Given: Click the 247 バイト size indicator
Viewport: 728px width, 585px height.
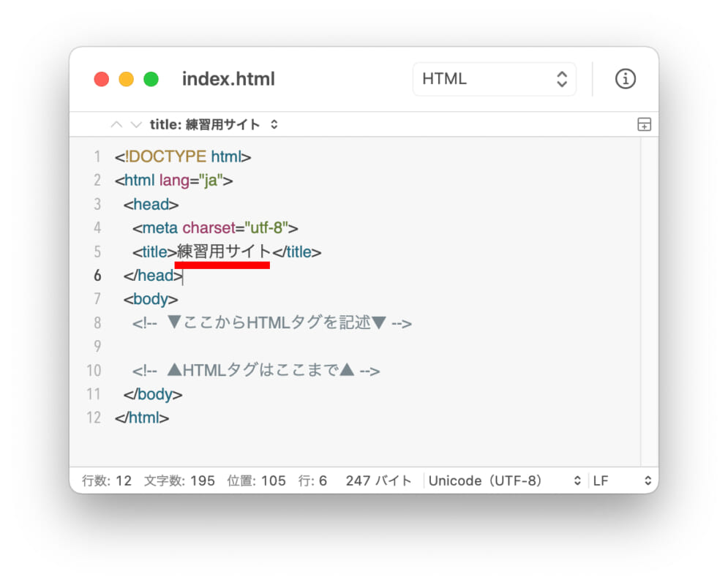Looking at the screenshot, I should coord(378,480).
